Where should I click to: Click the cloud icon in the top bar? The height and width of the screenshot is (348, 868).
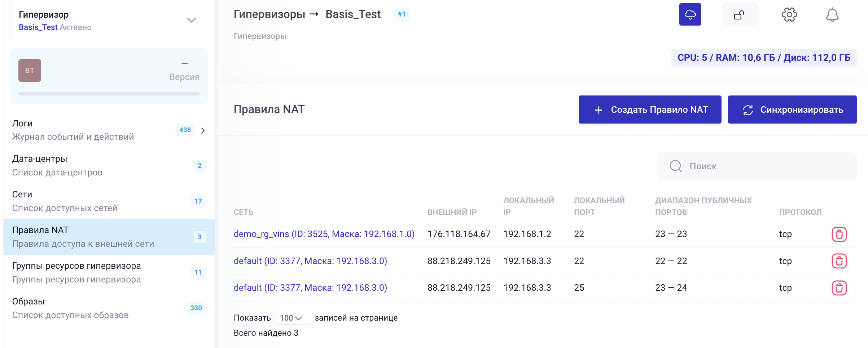click(x=690, y=14)
